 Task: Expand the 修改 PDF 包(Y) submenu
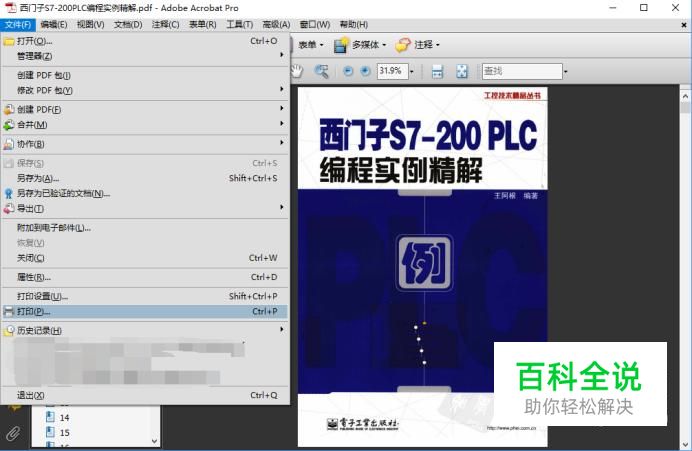tap(145, 90)
